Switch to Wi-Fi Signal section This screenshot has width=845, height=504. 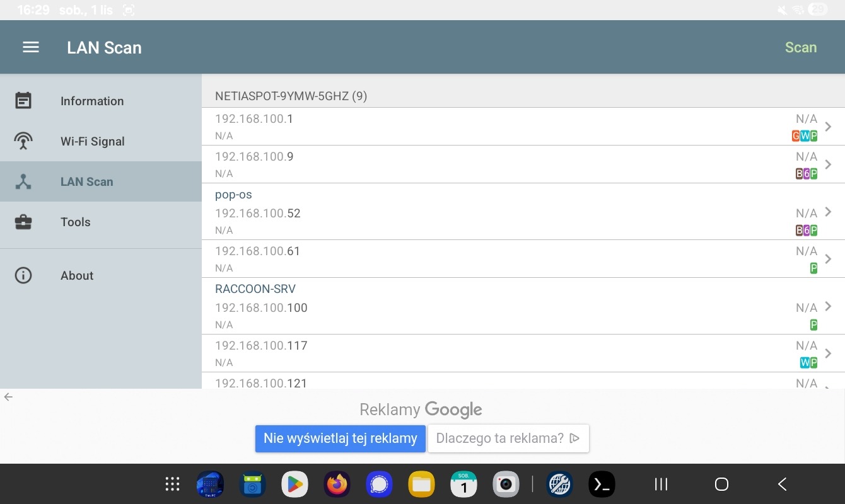(92, 141)
